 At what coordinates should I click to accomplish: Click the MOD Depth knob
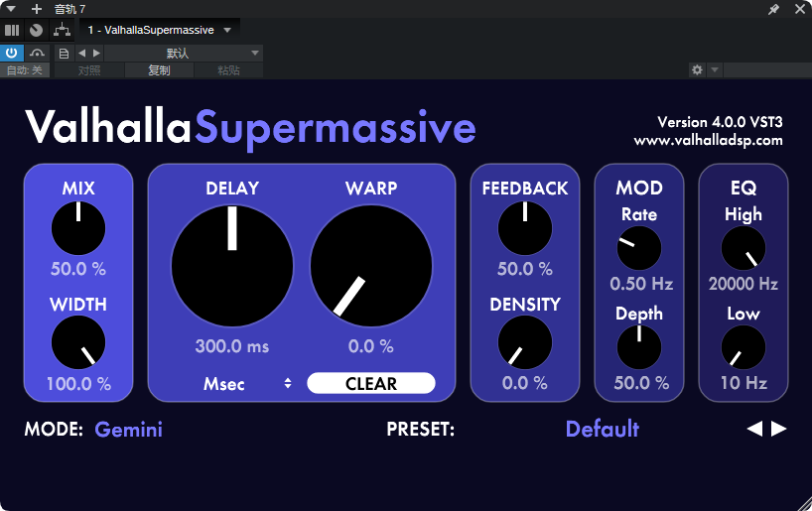click(639, 347)
